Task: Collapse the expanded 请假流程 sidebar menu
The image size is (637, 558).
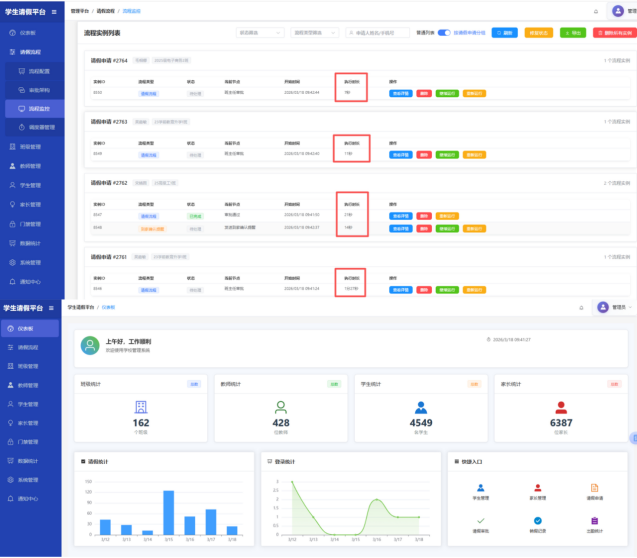Action: click(32, 52)
